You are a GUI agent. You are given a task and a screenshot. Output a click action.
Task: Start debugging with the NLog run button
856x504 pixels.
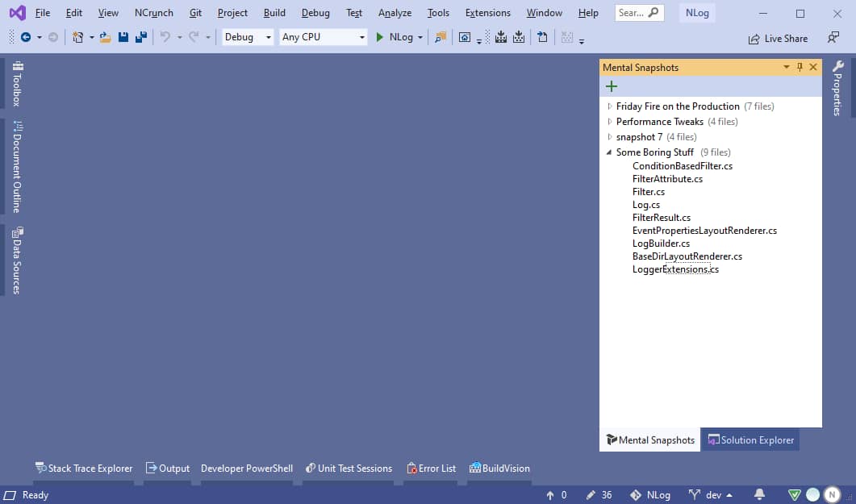coord(395,37)
